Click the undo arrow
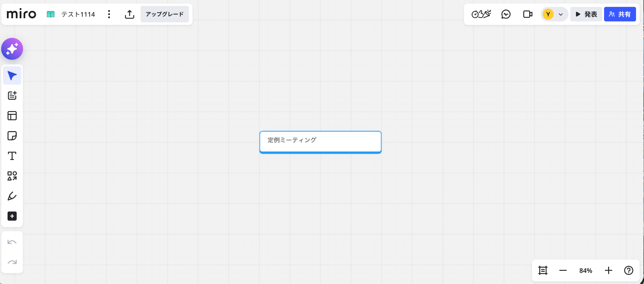 click(x=12, y=242)
